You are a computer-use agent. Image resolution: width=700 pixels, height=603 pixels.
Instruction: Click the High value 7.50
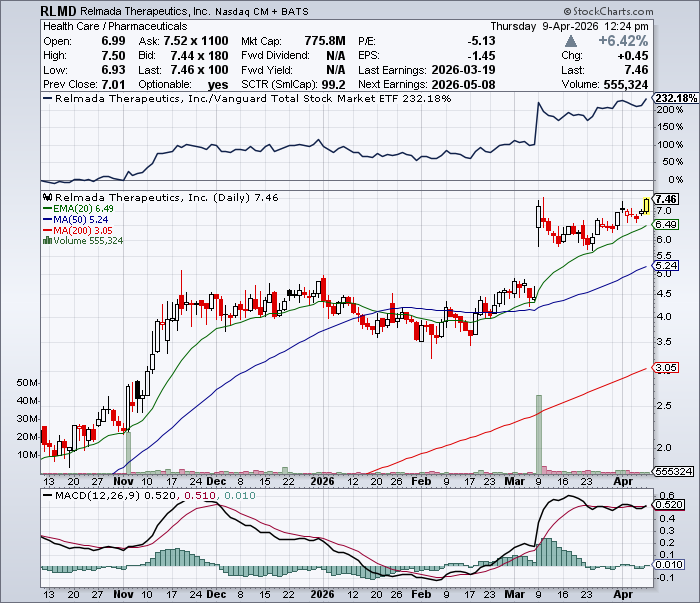(113, 56)
